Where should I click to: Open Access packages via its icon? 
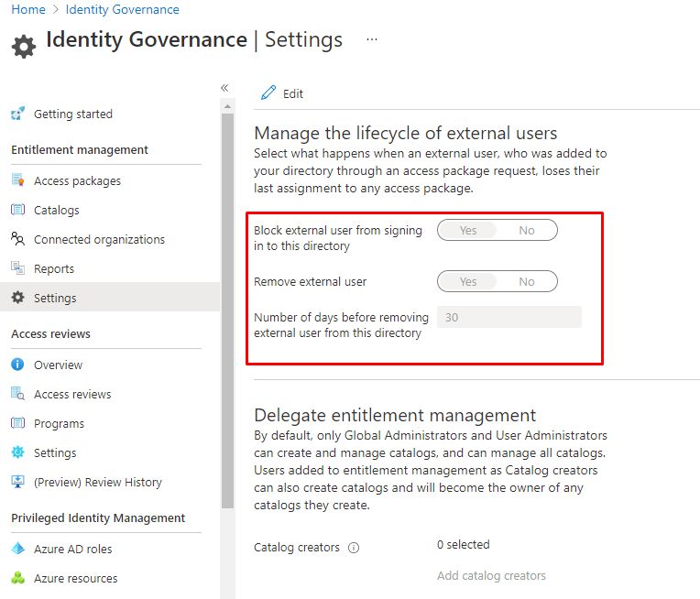[x=17, y=181]
